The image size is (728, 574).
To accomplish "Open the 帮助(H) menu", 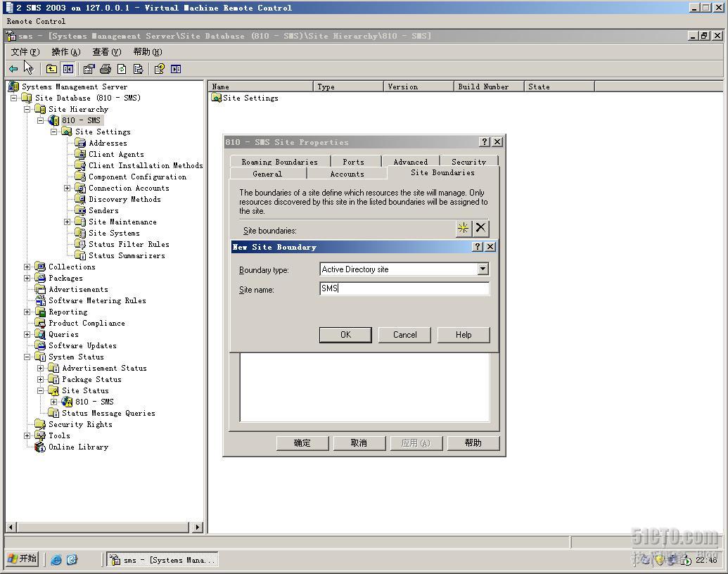I will [148, 51].
